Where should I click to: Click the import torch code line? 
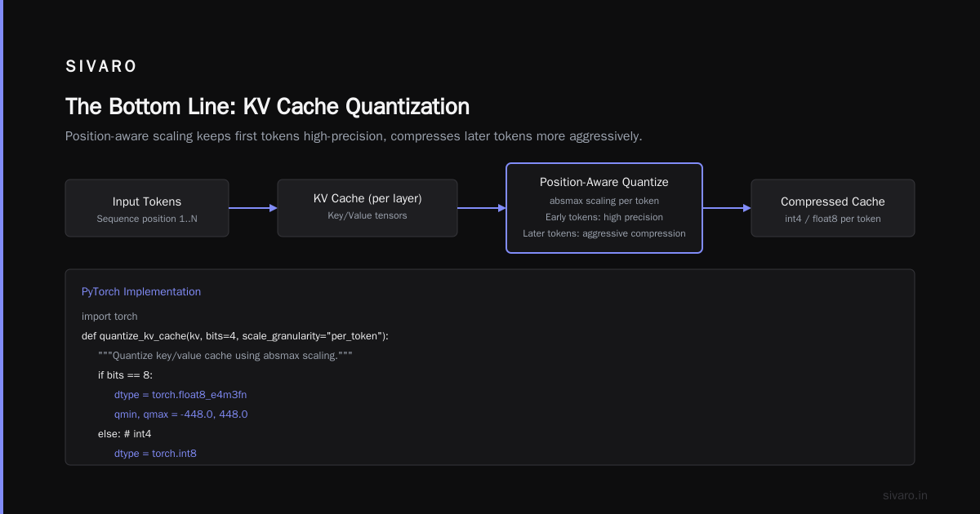109,316
